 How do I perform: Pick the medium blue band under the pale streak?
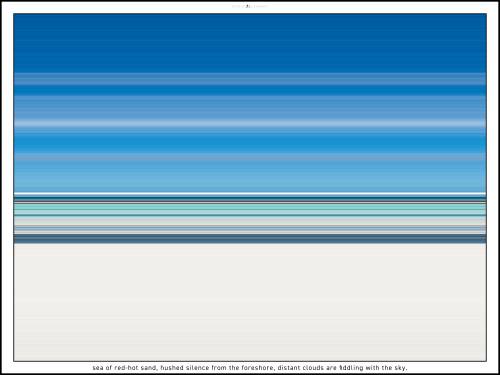coord(250,143)
